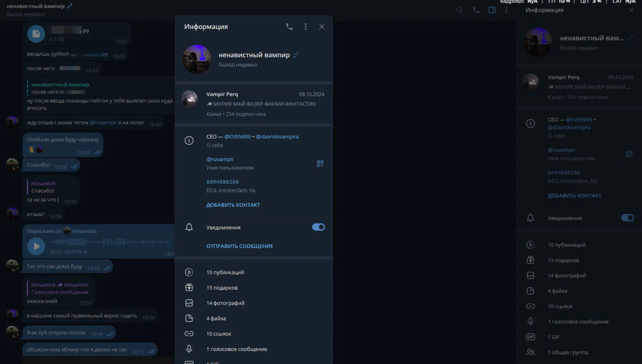Click the microphone icon next to голосовое сообщение in the modal

click(189, 349)
